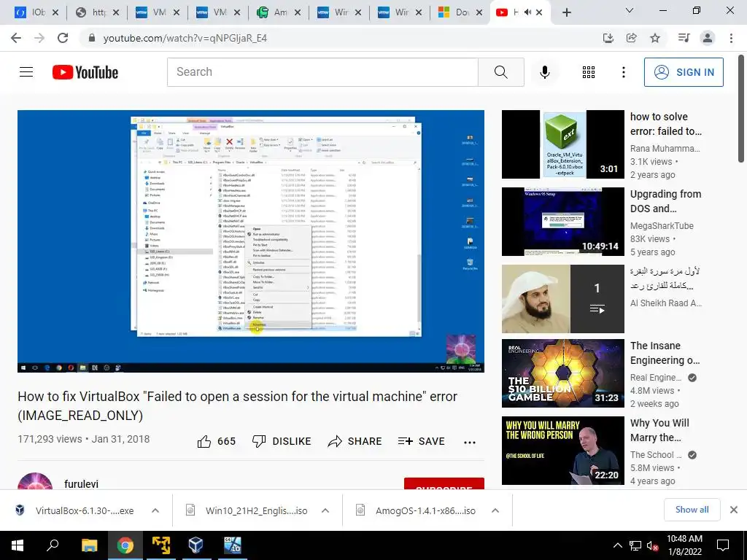This screenshot has height=560, width=747.
Task: Open 'The Insane Engineering o...' title
Action: tap(665, 353)
